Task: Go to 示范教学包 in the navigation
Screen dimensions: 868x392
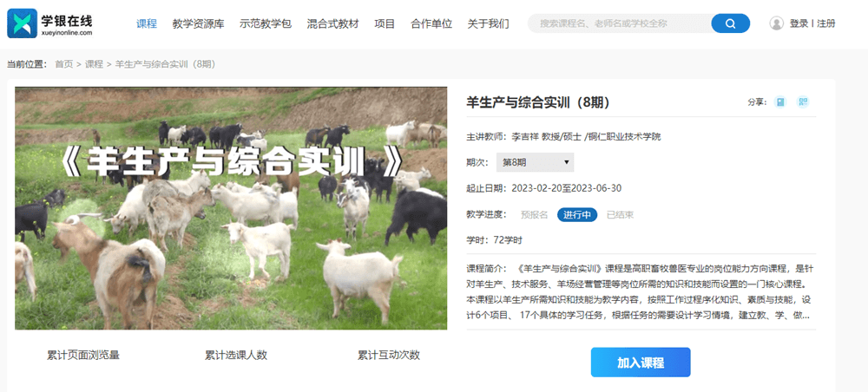Action: 266,23
